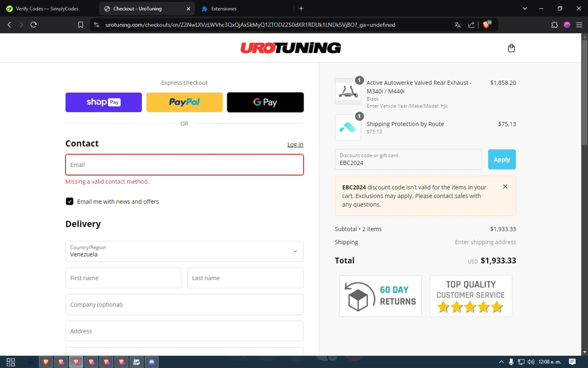Pay with Google Pay button
Viewport: 588px width, 368px height.
tap(265, 102)
